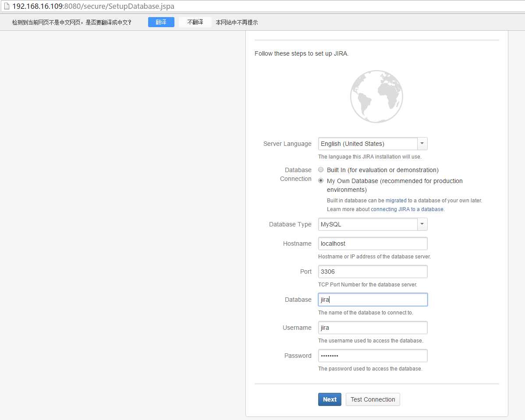This screenshot has width=525, height=420.
Task: Click the URL in address bar
Action: [93, 6]
